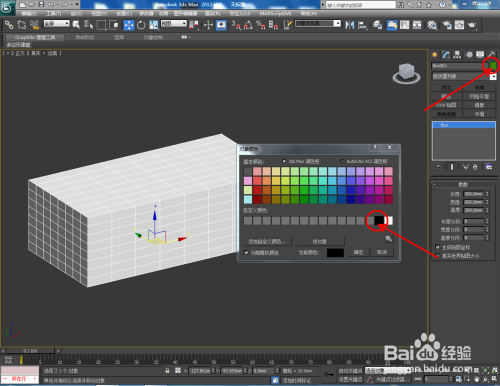Toggle the Percent Snap icon
Viewport: 500px width, 386px height.
point(261,25)
